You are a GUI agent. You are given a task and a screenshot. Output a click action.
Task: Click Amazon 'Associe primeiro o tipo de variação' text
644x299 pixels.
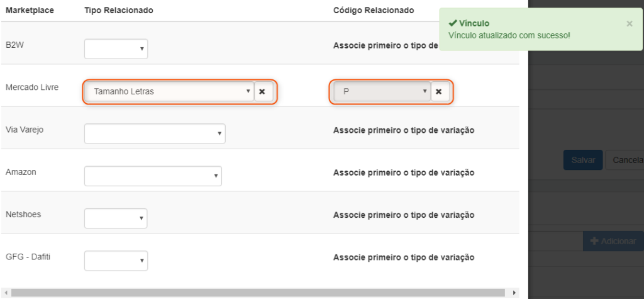coord(404,172)
